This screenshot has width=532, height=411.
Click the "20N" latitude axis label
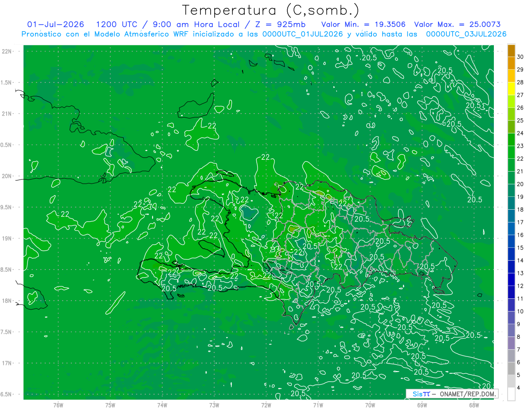8,176
